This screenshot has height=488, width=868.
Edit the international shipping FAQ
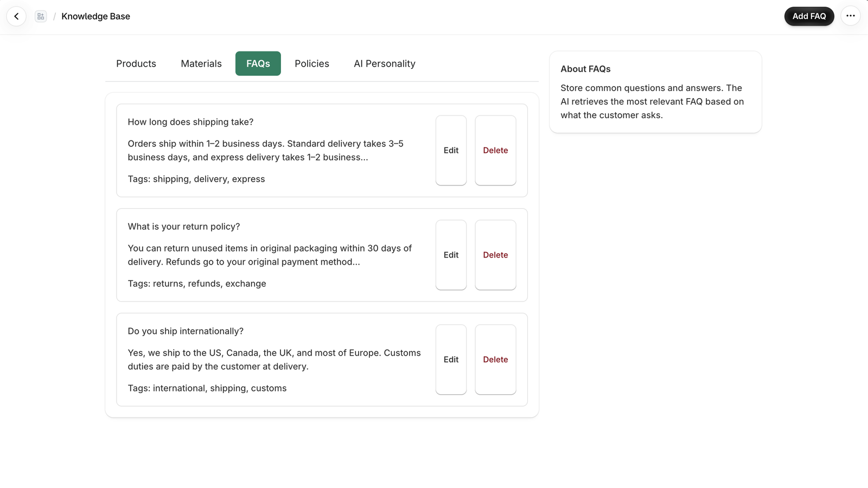coord(451,359)
